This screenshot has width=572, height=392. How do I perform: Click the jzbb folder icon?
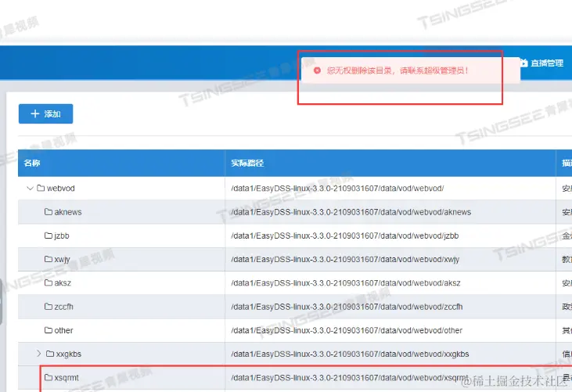coord(49,236)
